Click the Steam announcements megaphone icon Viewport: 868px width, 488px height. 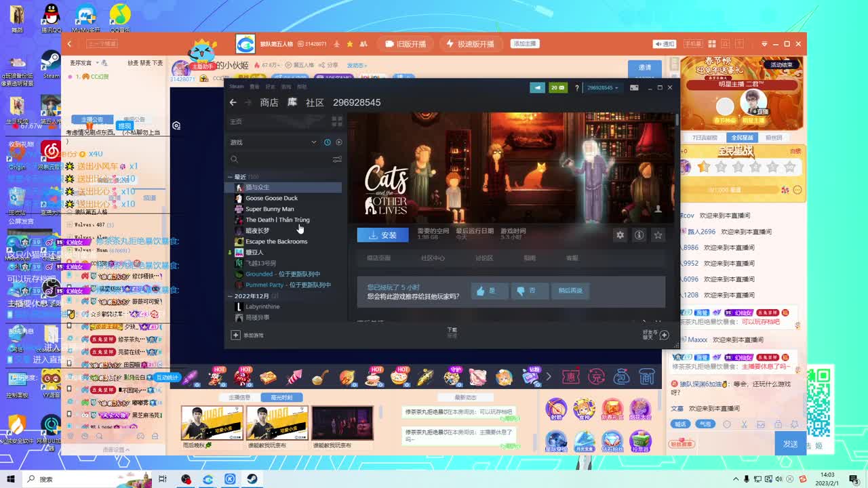[x=537, y=87]
